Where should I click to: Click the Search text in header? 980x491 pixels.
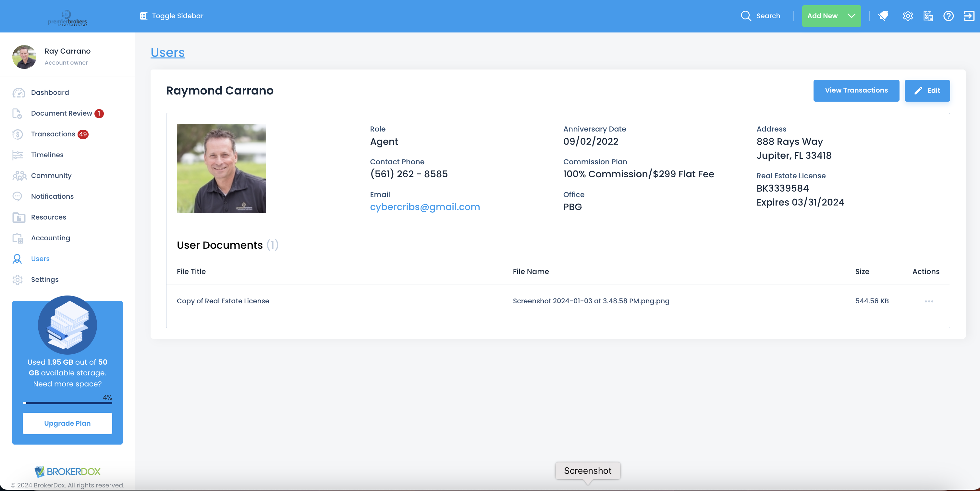coord(768,16)
